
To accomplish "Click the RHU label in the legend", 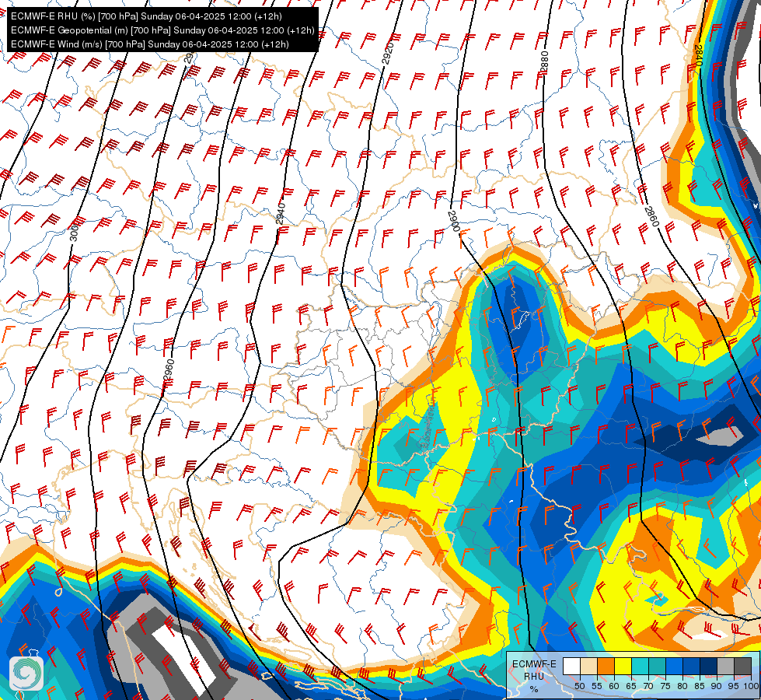I will [534, 676].
